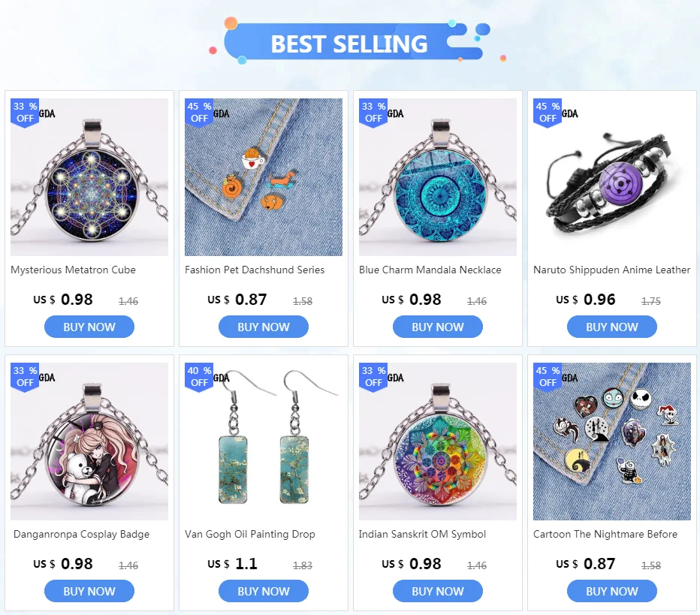Open the Naruto Shippuden leather bracelet image
700x615 pixels.
[x=612, y=177]
